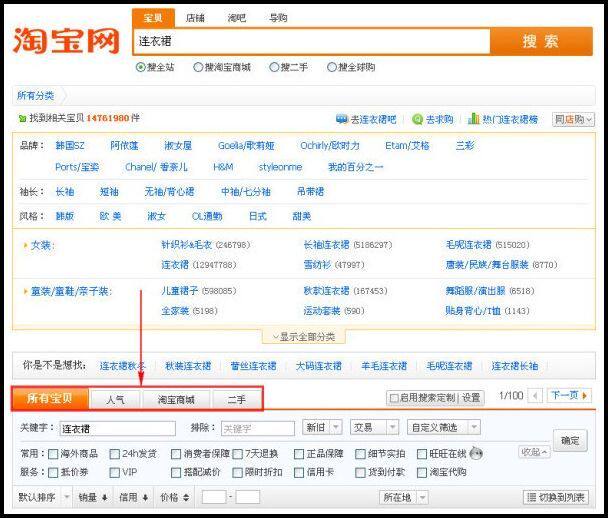Image resolution: width=608 pixels, height=518 pixels.
Task: Tick the 7天退换 checkbox
Action: click(x=237, y=454)
